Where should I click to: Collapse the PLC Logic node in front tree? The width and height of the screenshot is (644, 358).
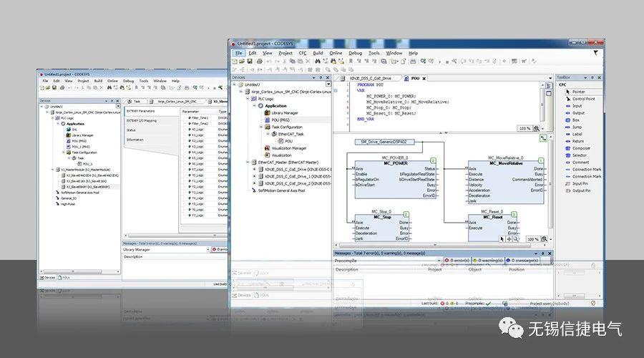(248, 99)
